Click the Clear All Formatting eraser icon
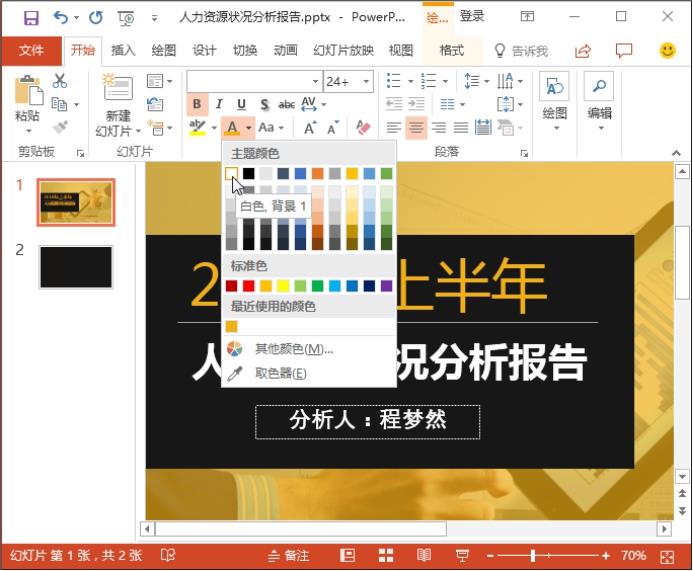This screenshot has height=571, width=693. (363, 127)
